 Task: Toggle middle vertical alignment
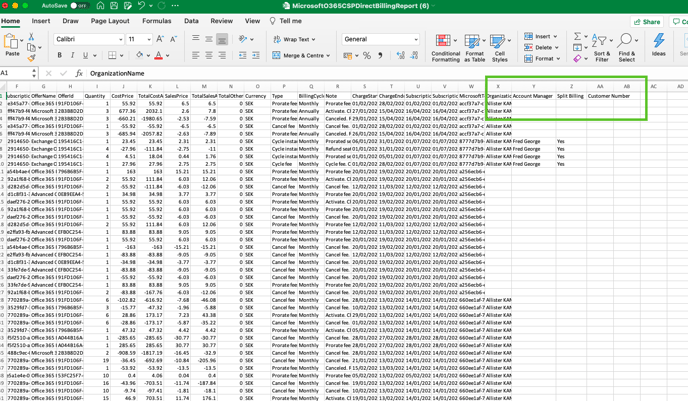pos(209,39)
